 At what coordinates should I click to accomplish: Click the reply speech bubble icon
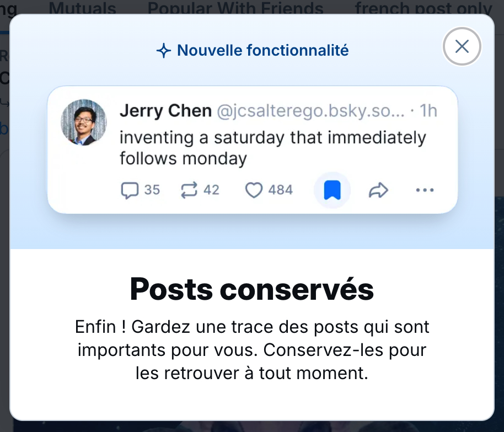point(129,191)
